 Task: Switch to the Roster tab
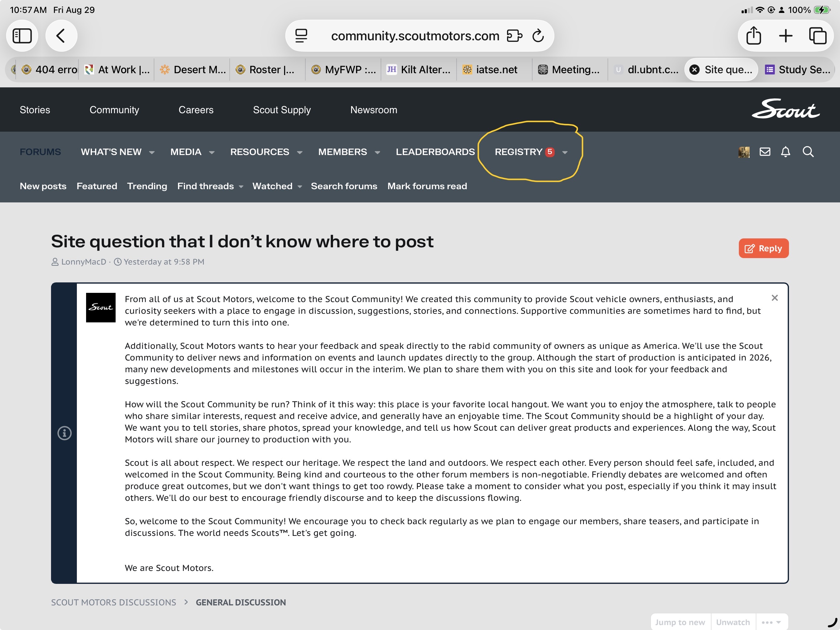point(268,70)
